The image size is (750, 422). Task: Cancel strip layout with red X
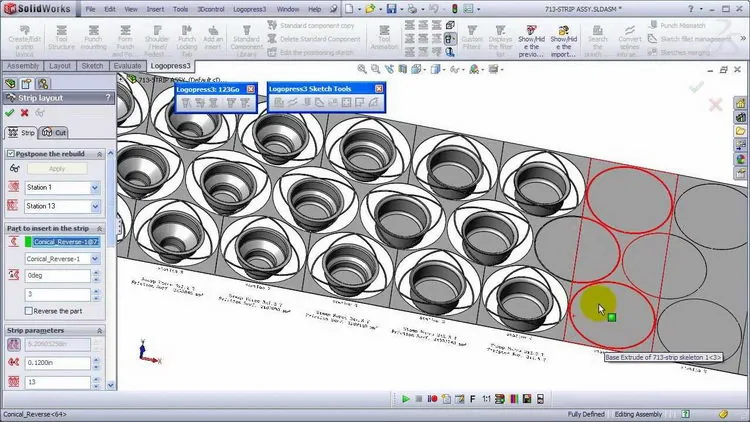click(x=24, y=113)
